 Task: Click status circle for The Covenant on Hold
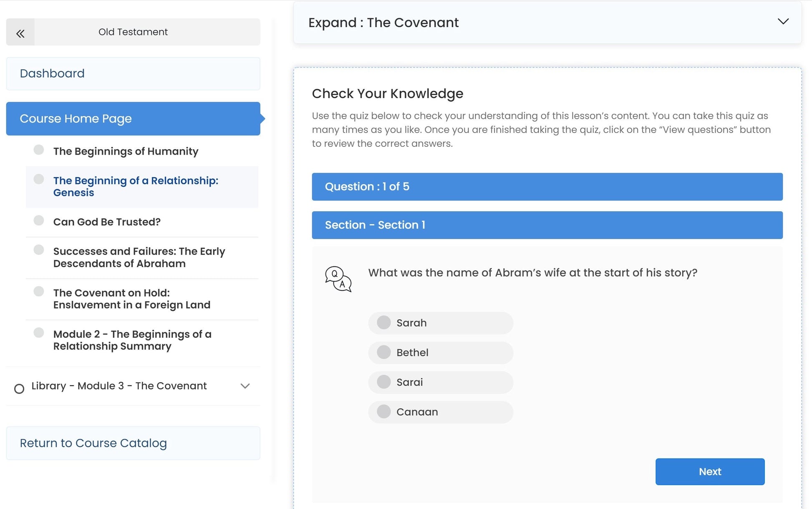(39, 291)
